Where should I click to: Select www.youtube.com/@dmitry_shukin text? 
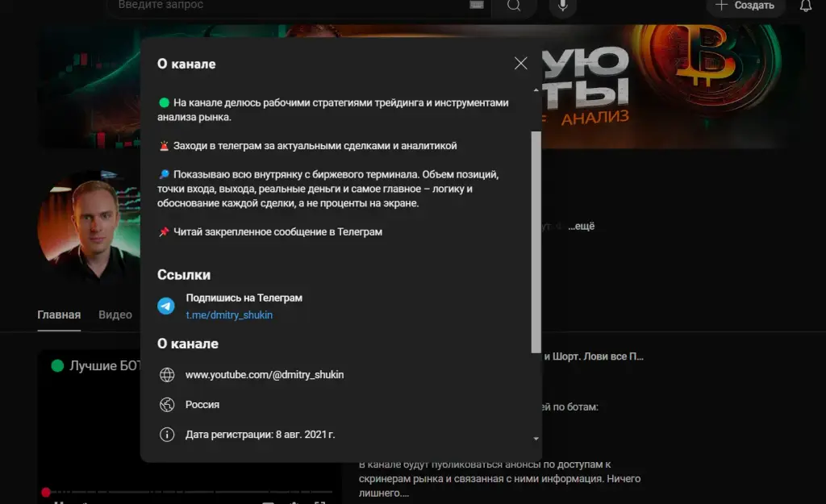click(x=265, y=374)
